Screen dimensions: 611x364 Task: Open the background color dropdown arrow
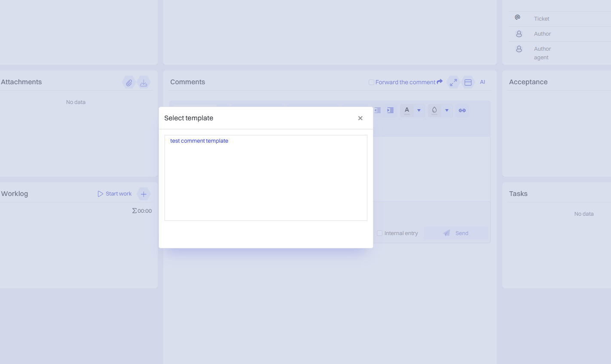click(x=447, y=110)
